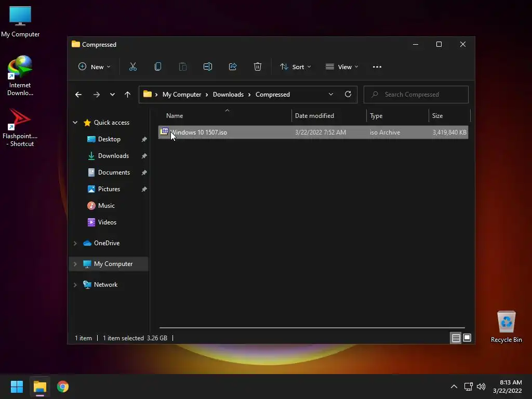Click the Delete trash icon in toolbar

tap(258, 67)
